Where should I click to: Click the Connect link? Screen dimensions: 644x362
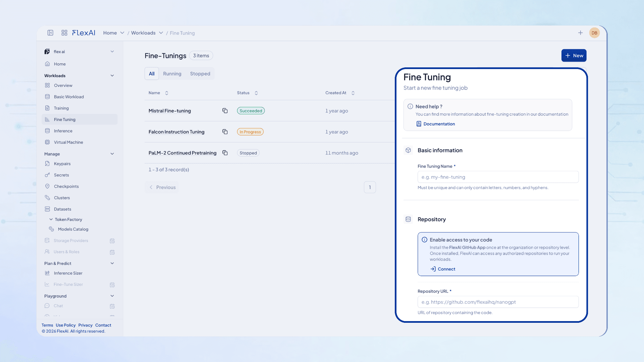pyautogui.click(x=443, y=269)
